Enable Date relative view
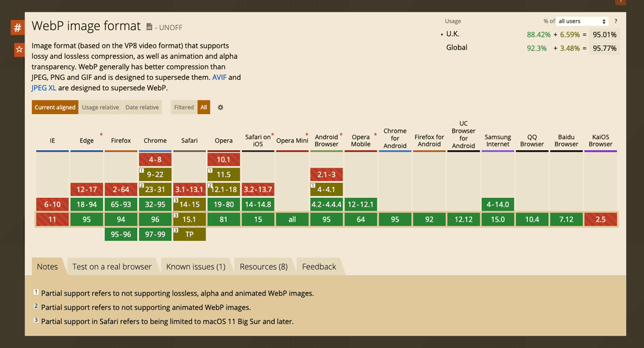The width and height of the screenshot is (644, 348). tap(142, 108)
